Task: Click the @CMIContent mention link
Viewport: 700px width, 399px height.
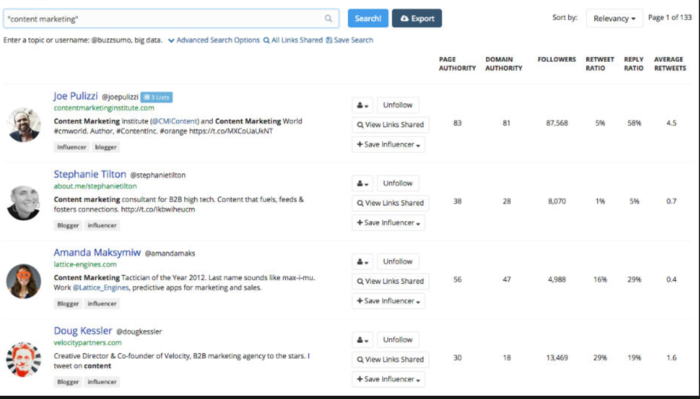Action: (x=175, y=121)
